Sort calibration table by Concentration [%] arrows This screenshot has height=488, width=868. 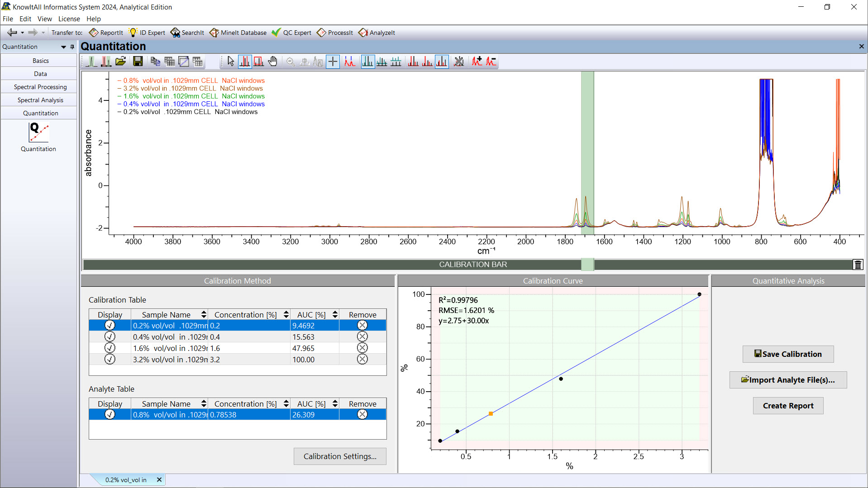point(286,314)
